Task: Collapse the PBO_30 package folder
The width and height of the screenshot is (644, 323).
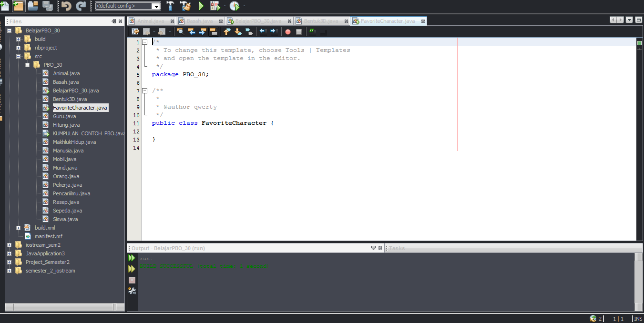Action: point(27,65)
